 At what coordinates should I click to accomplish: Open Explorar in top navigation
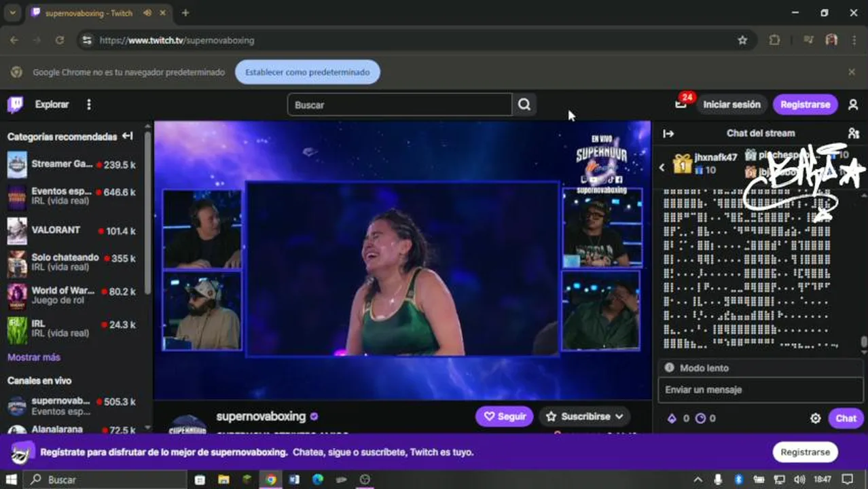tap(52, 105)
